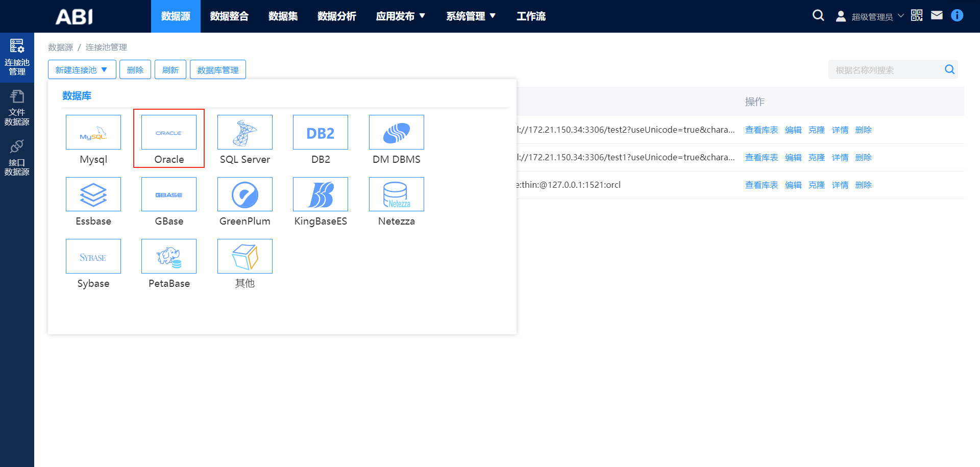The height and width of the screenshot is (467, 980).
Task: Expand the 应用发布 menu
Action: tap(401, 16)
